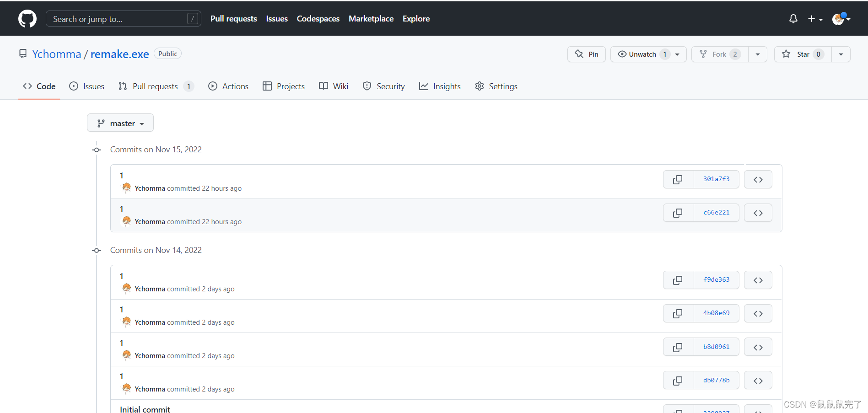The width and height of the screenshot is (868, 413).
Task: Switch to the repository Pull requests tab
Action: pos(156,86)
